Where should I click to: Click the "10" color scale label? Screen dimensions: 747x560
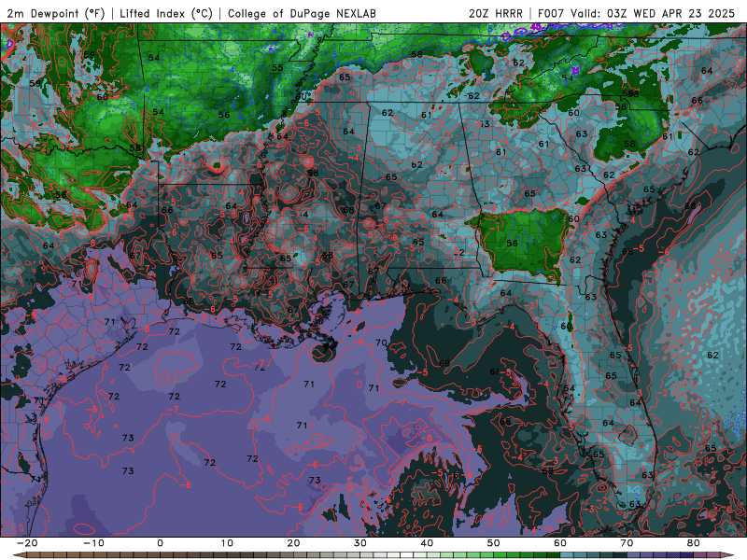[x=227, y=543]
